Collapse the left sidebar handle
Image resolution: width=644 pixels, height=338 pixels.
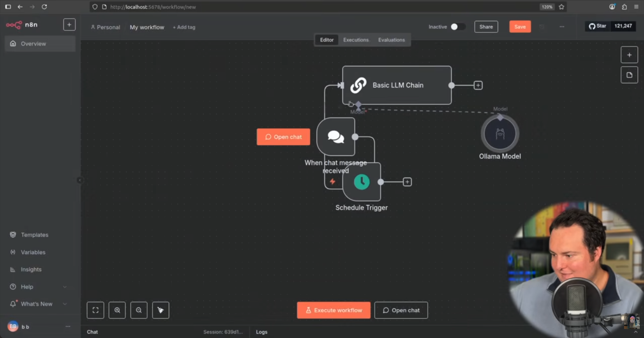point(80,180)
